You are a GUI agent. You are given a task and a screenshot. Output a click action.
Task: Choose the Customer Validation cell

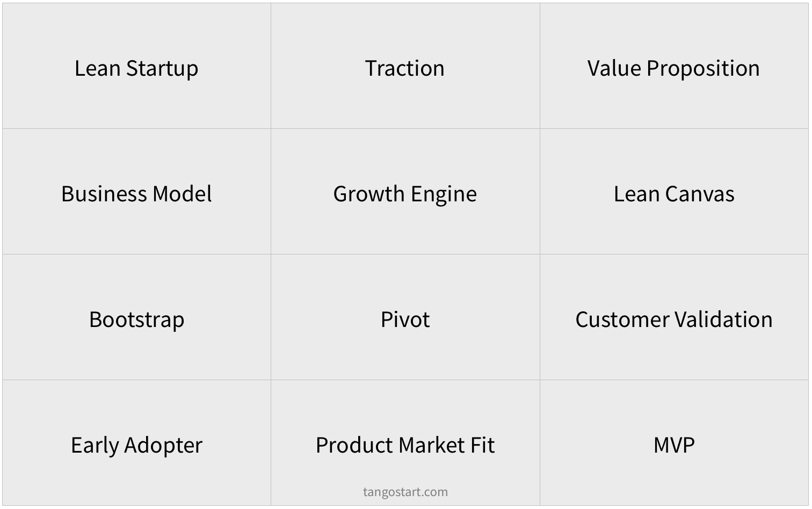point(674,317)
